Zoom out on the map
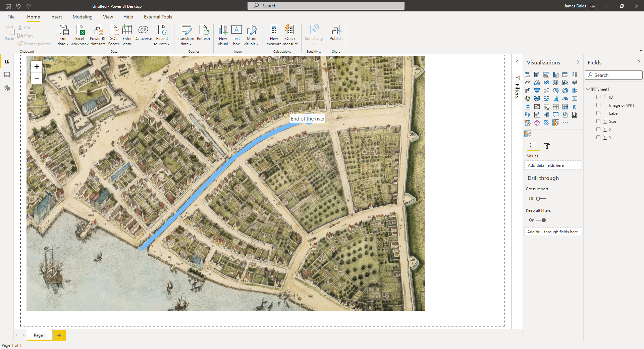The image size is (644, 349). coord(37,78)
